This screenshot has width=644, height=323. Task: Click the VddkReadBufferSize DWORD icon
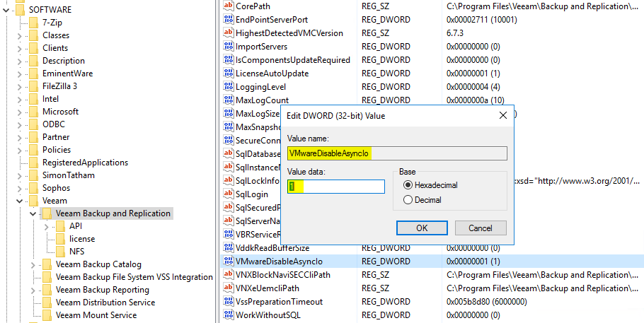[228, 248]
